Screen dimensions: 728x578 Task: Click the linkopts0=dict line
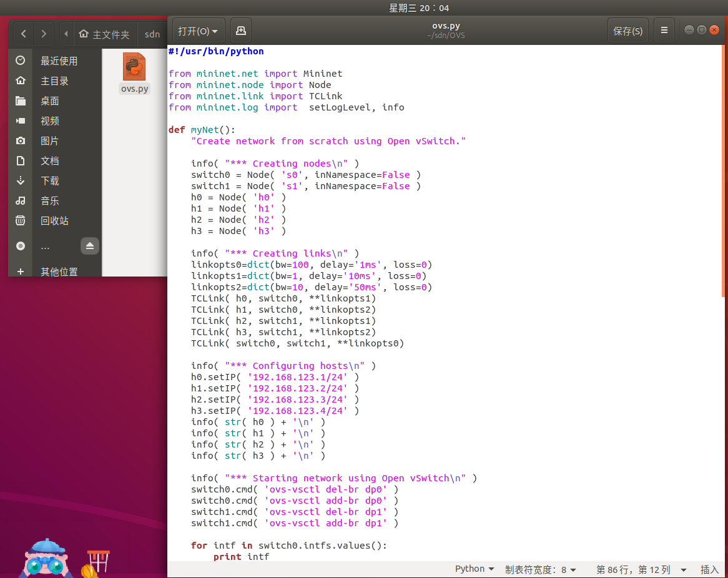point(311,265)
